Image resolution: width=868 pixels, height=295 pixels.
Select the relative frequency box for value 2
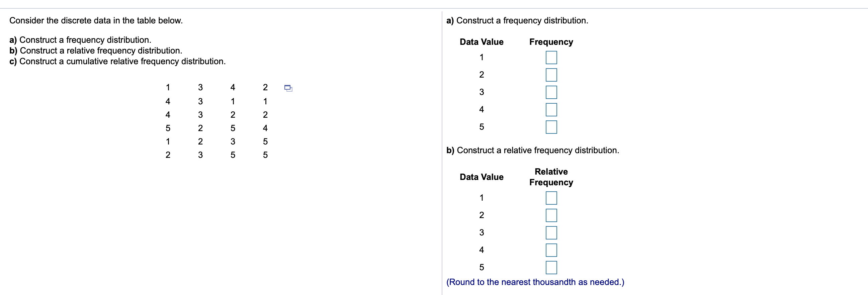click(551, 215)
